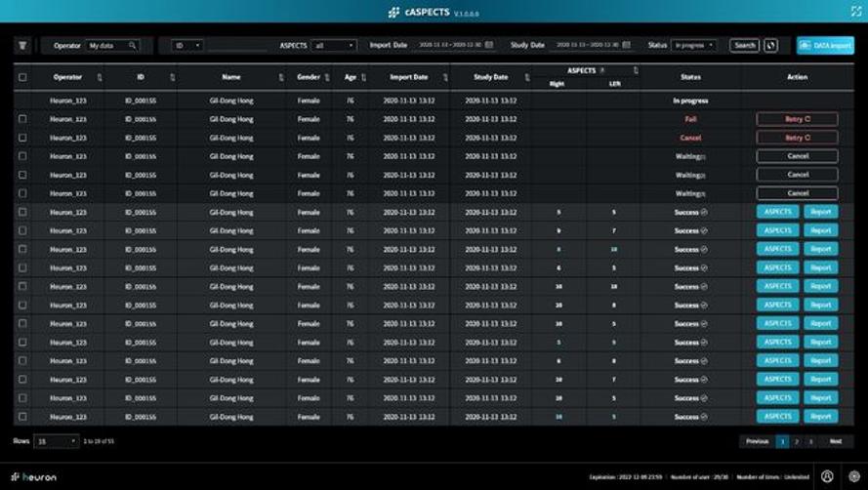Sort table by Import Date column icon
This screenshot has width=868, height=490.
click(445, 77)
